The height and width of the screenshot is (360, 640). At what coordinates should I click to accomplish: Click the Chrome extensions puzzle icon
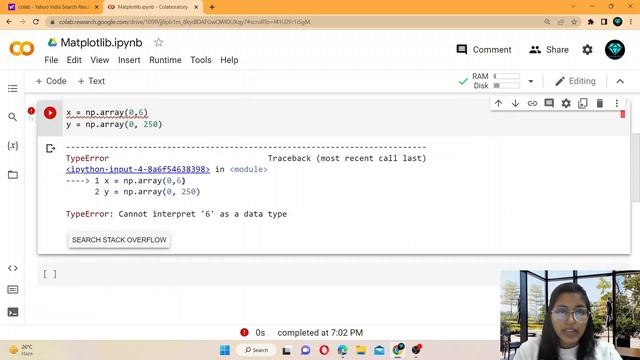(591, 22)
